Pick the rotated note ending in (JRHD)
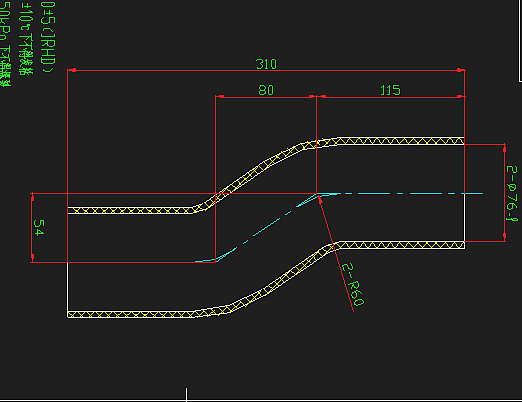 47,36
